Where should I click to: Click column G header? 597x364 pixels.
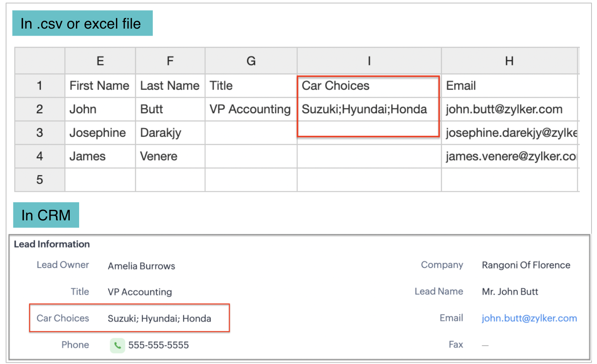pos(251,61)
